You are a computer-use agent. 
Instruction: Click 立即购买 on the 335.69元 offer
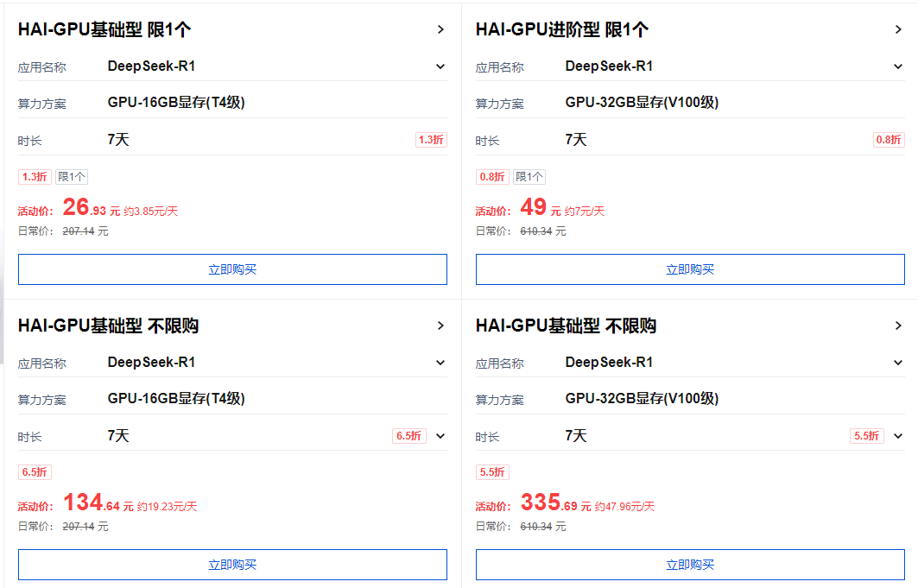coord(690,565)
